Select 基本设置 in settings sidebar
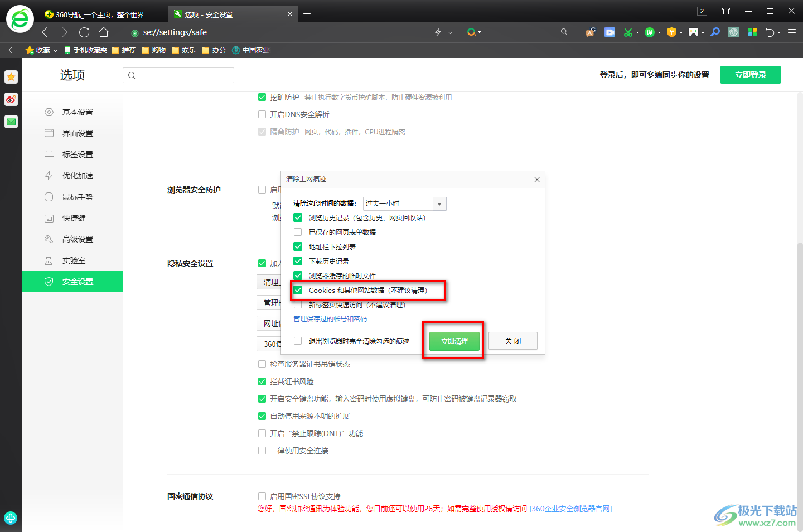 72,112
